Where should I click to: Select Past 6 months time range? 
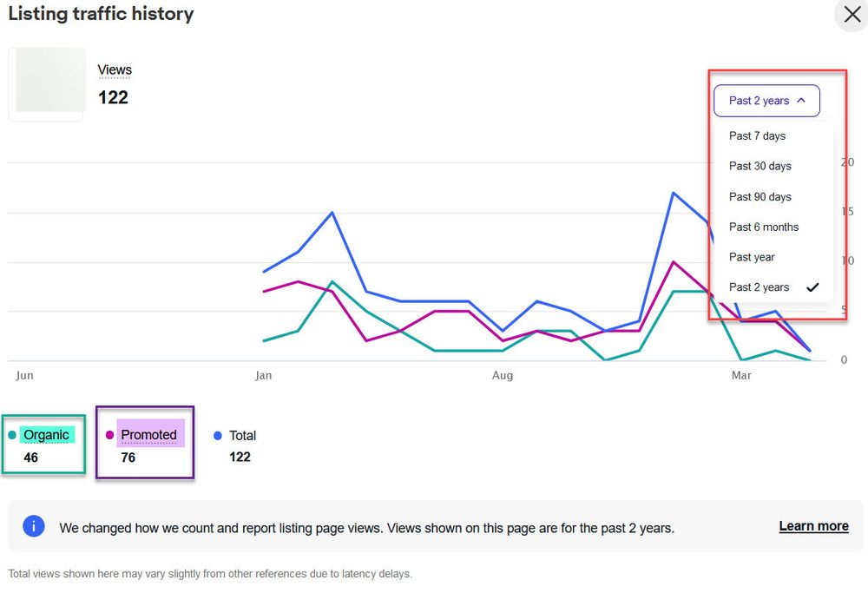[x=764, y=227]
